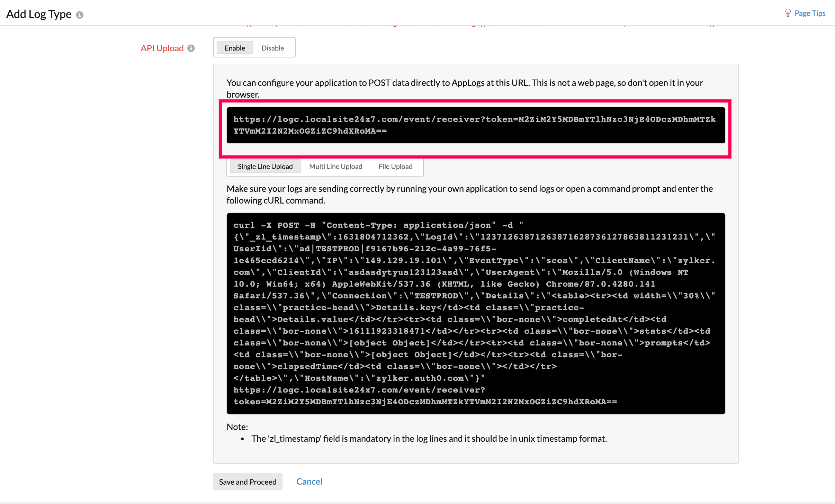835x504 pixels.
Task: Click the Page Tips lightbulb icon
Action: tap(788, 13)
